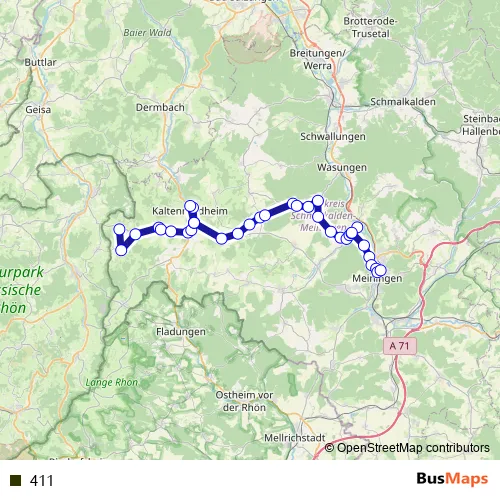Viewport: 500px width, 500px height.
Task: Click the Meiningen city label
Action: pos(377,278)
